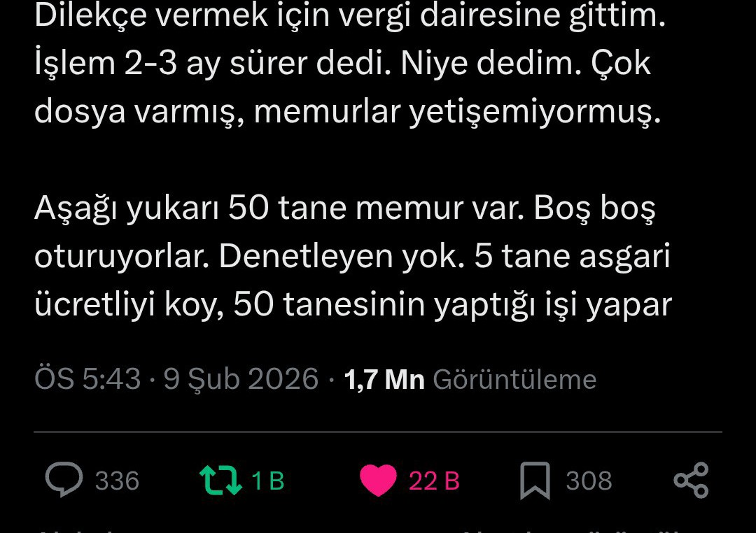756x533 pixels.
Task: Click the 336 replies count
Action: coord(117,481)
